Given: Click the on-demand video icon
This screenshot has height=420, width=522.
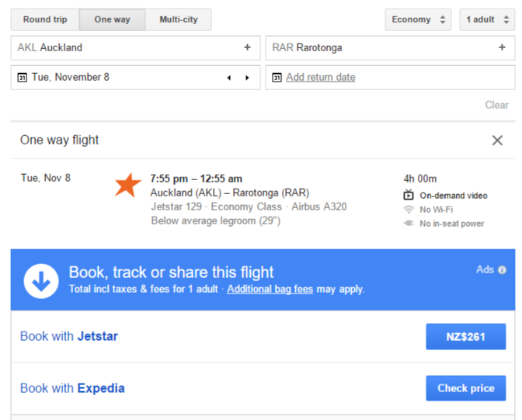Looking at the screenshot, I should [x=409, y=195].
